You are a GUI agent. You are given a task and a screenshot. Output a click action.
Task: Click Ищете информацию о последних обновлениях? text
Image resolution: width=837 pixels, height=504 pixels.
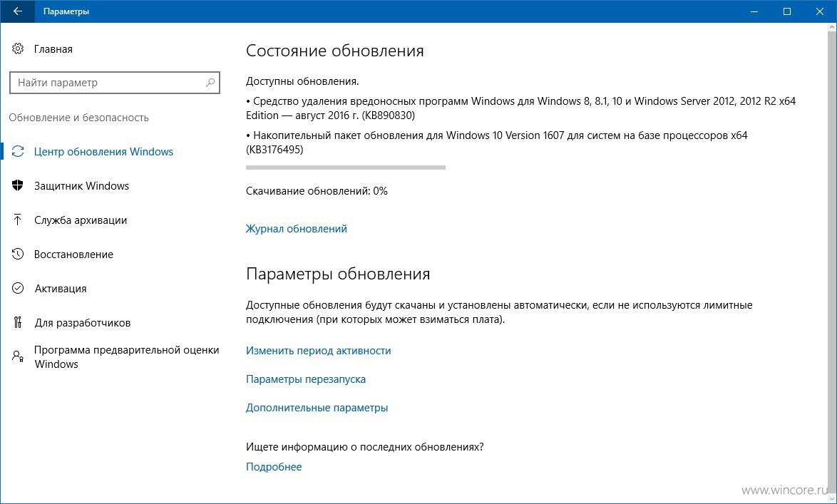[x=364, y=446]
